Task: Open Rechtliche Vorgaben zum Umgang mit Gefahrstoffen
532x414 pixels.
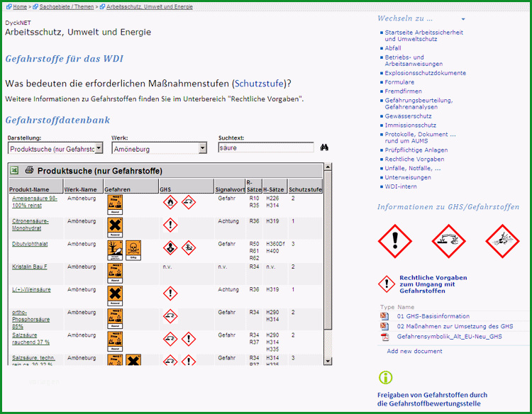Action: (x=433, y=284)
